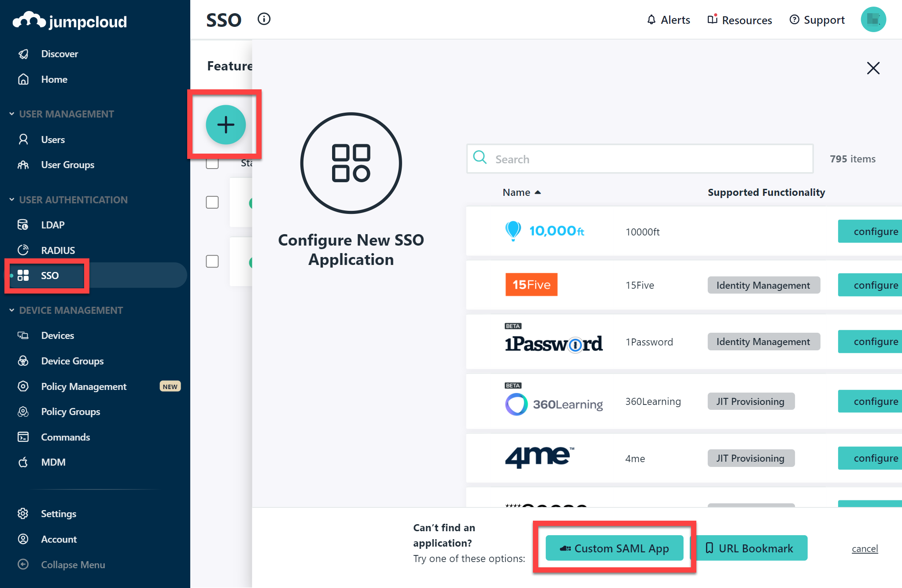Click 1Password Identity Management tag
This screenshot has width=902, height=588.
pyautogui.click(x=764, y=342)
